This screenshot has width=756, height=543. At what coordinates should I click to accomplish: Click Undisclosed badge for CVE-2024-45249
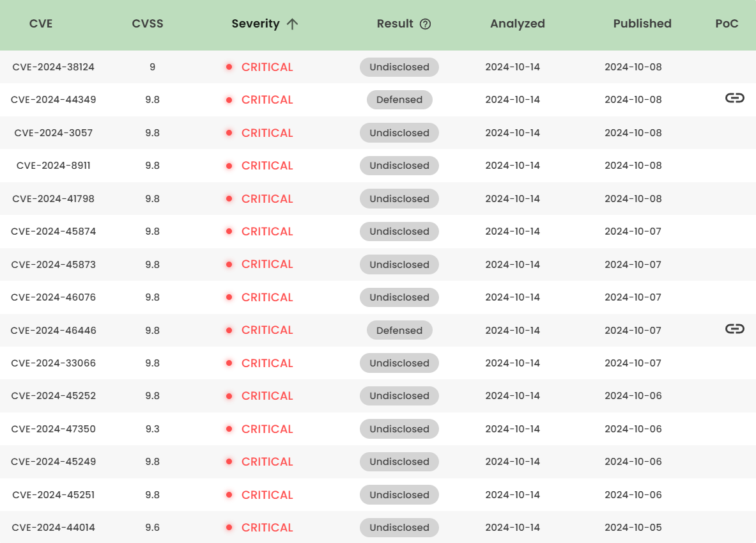(399, 462)
